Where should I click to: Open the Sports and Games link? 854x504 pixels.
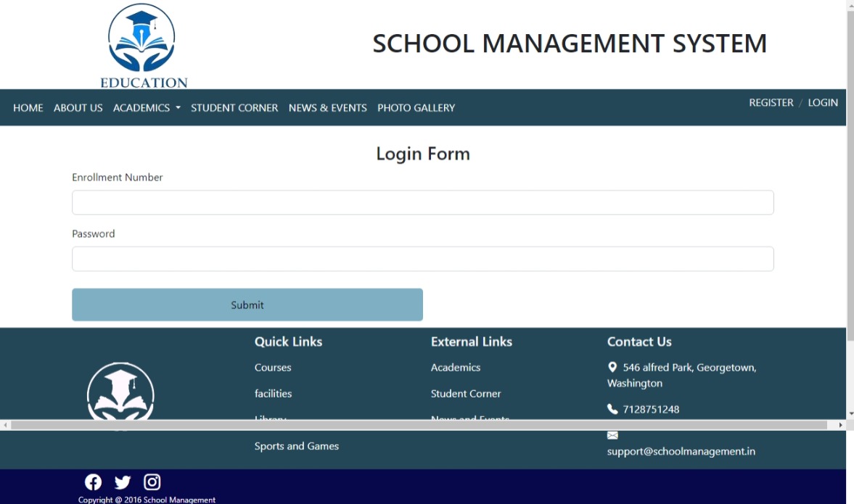click(297, 445)
